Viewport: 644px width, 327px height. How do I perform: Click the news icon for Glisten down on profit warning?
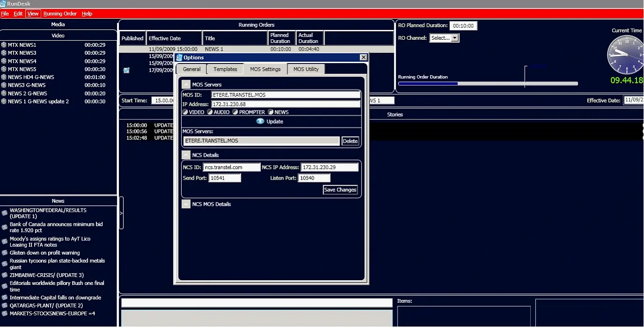[5, 253]
